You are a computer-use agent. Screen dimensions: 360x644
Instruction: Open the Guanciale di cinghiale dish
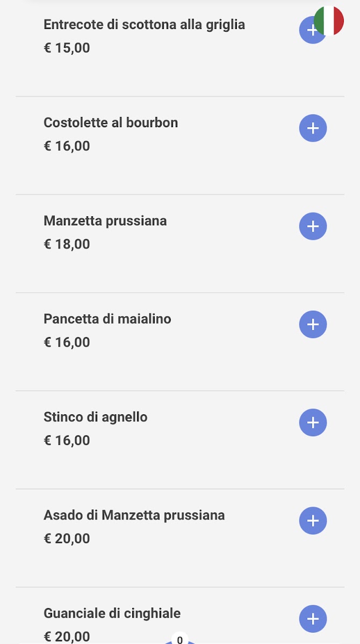point(112,613)
